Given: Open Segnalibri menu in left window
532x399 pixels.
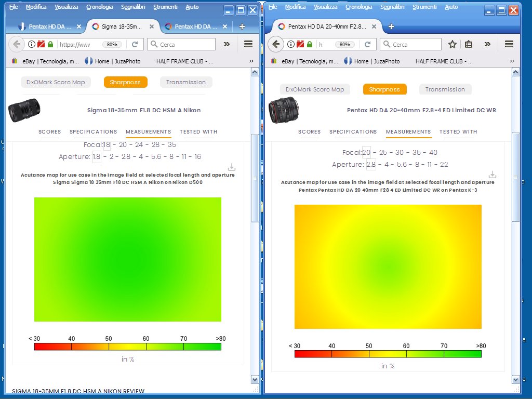Looking at the screenshot, I should tap(133, 7).
